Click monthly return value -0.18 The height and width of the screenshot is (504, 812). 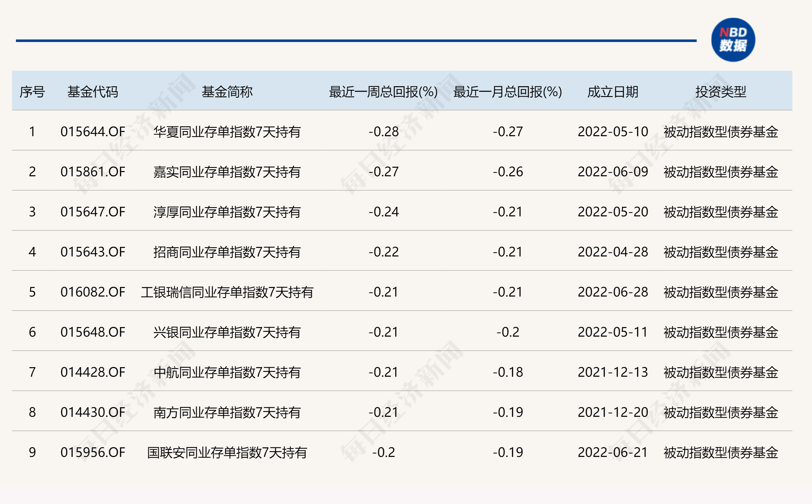508,372
